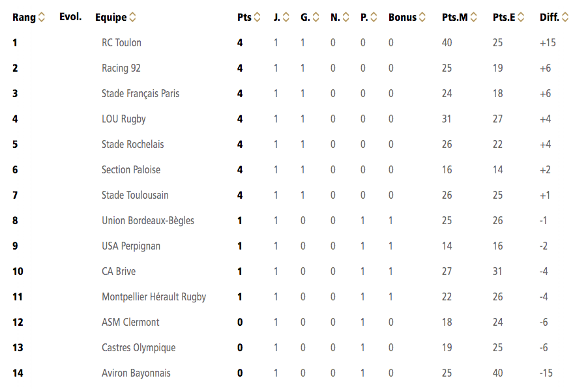
Task: Choose Union Bordeaux-Bègles in the table
Action: pos(148,221)
